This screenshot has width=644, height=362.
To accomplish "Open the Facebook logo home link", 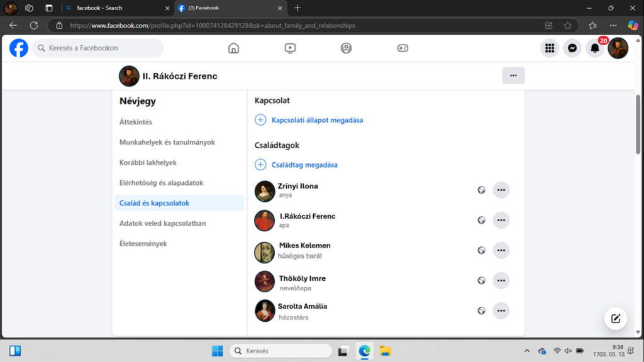I will (x=19, y=48).
